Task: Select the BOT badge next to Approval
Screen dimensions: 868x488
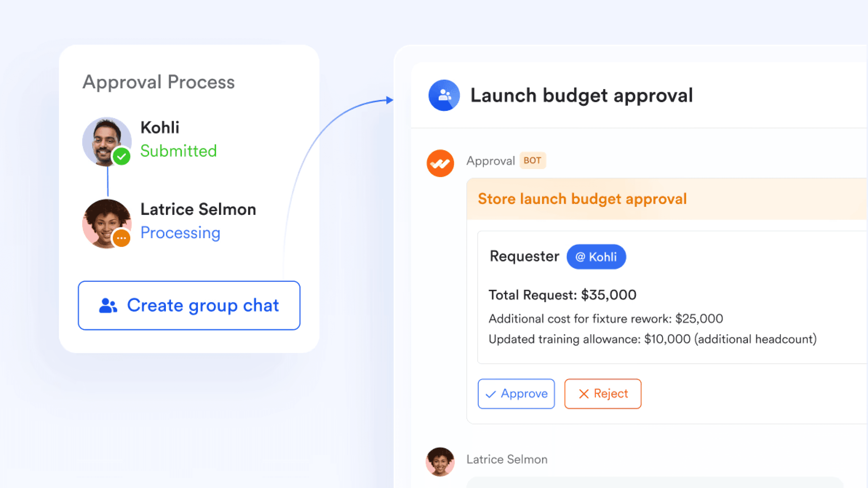Action: tap(532, 161)
